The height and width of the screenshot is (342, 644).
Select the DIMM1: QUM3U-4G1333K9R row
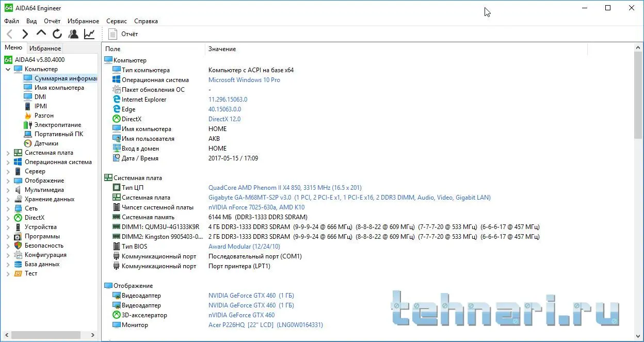click(x=326, y=227)
